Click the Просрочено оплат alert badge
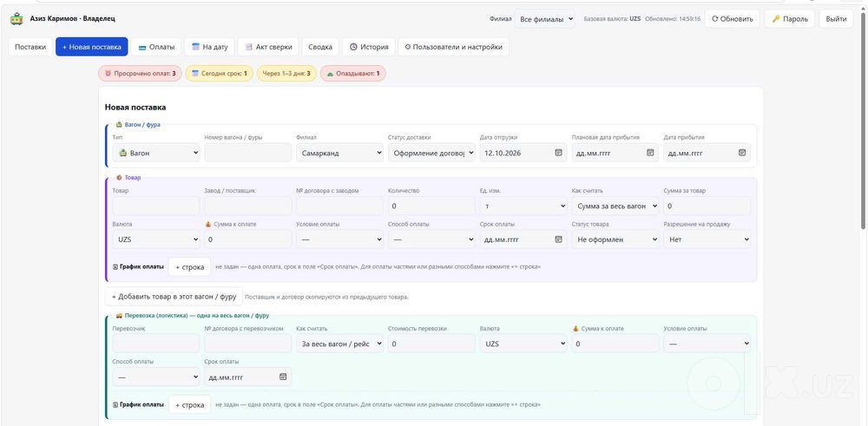 click(x=140, y=73)
